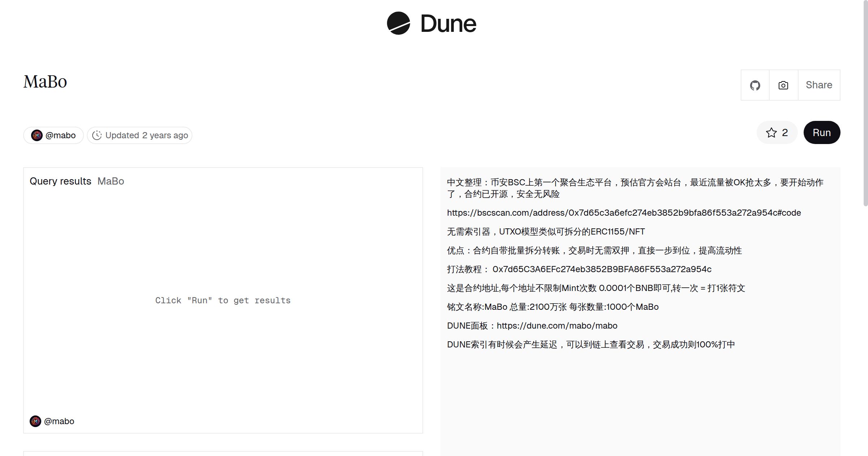Click the camera screenshot icon

[783, 85]
